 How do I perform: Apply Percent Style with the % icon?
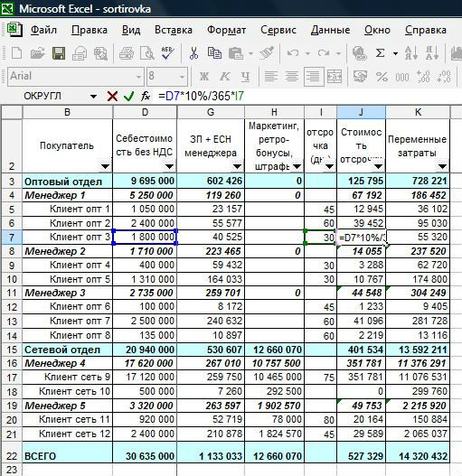click(x=382, y=77)
